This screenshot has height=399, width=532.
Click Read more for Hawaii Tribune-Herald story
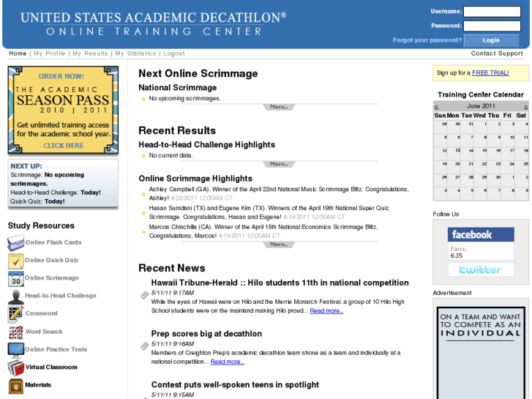tap(326, 310)
